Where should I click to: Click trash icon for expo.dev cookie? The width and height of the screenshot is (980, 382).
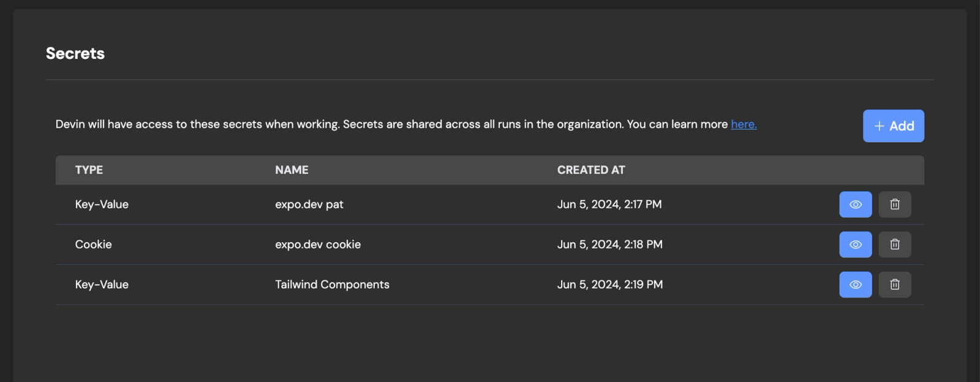click(894, 245)
